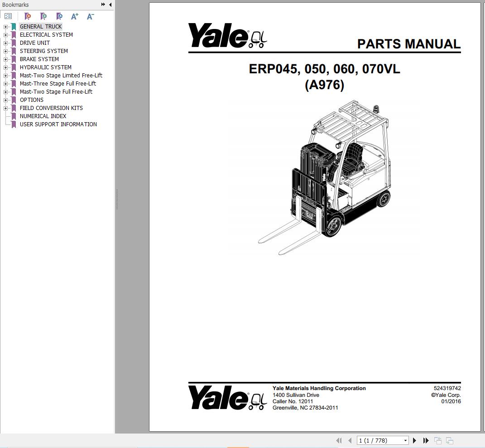The image size is (485, 448).
Task: Advance to the next page
Action: click(415, 440)
